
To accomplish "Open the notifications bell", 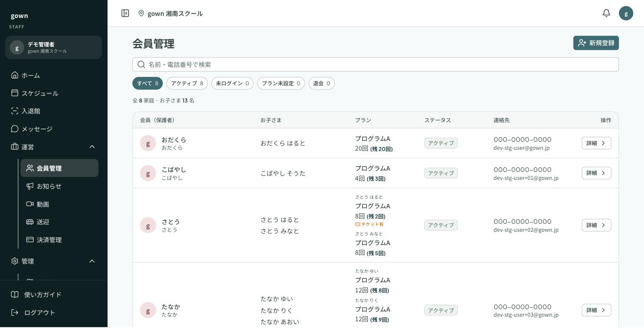I will click(x=606, y=13).
